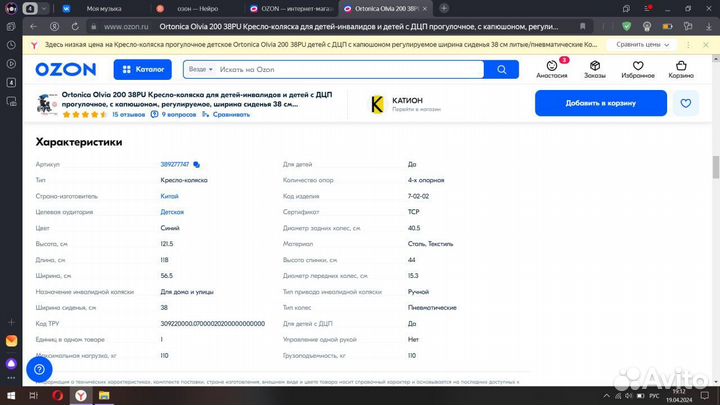720x405 pixels.
Task: Open the Каталог menu button
Action: click(143, 69)
